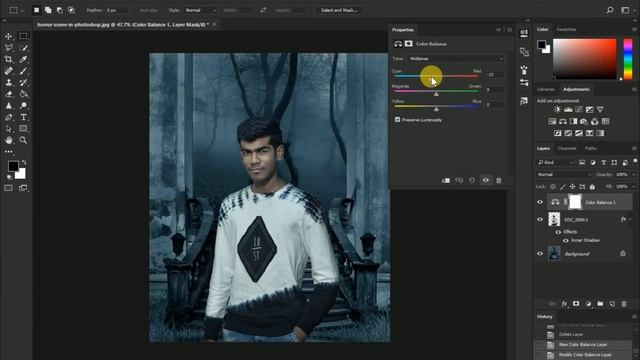This screenshot has height=360, width=640.
Task: Toggle Preserve Luminosity checkbox
Action: click(398, 120)
